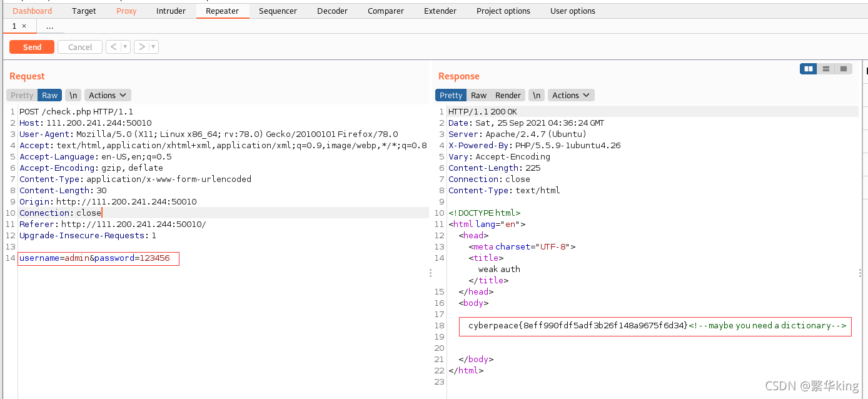
Task: Switch to combined single-pane layout icon
Action: [x=844, y=69]
